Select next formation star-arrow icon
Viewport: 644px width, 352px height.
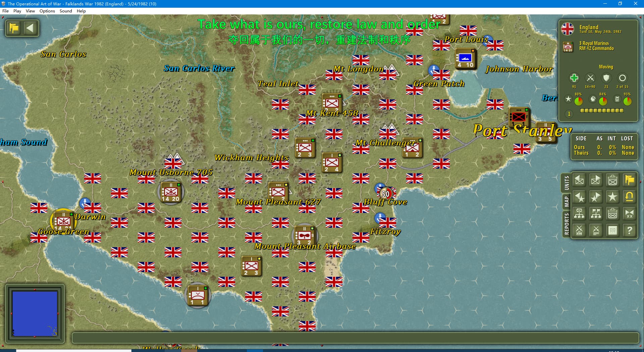pos(596,197)
